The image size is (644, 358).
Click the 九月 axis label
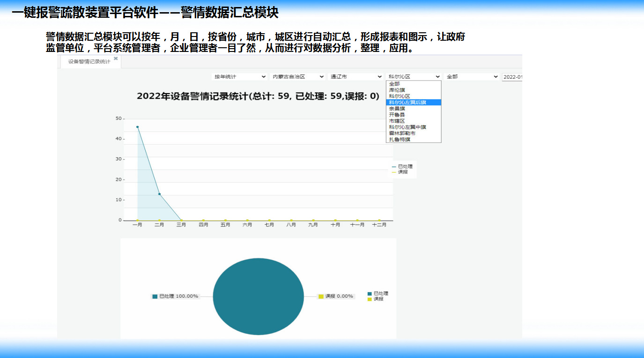[x=313, y=225]
